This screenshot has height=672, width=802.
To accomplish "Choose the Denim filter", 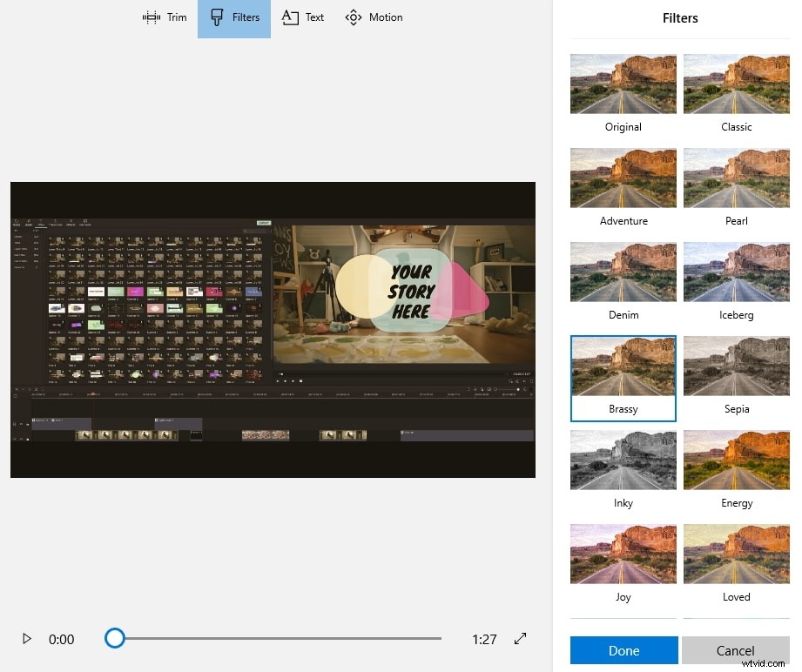I will (623, 272).
